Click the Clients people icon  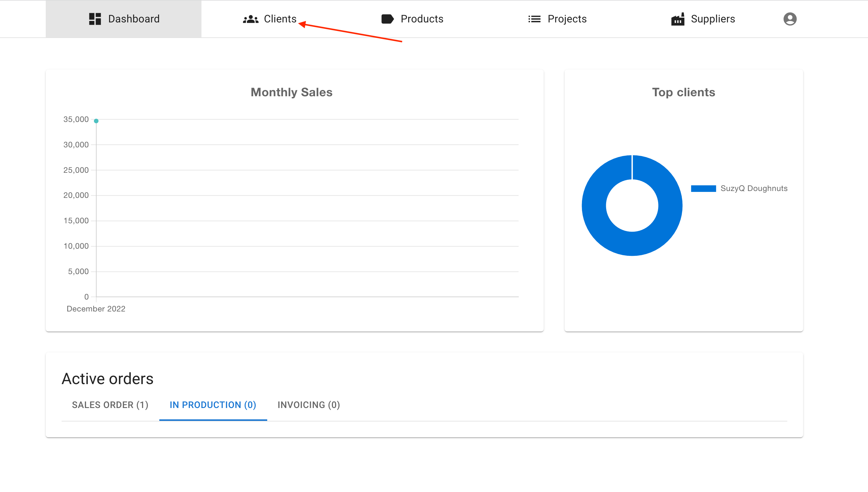click(250, 19)
